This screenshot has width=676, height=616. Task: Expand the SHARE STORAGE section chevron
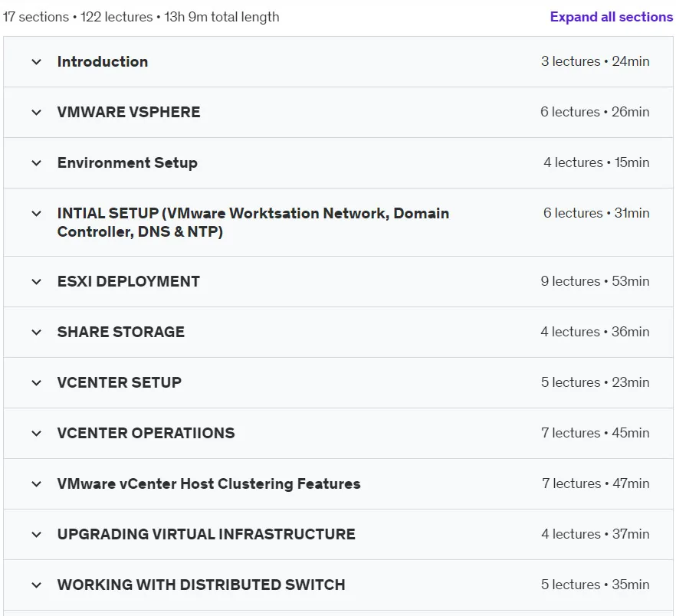point(37,332)
